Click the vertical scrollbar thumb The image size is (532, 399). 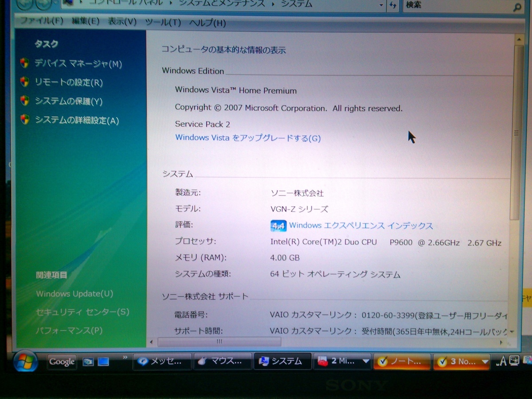point(516,132)
